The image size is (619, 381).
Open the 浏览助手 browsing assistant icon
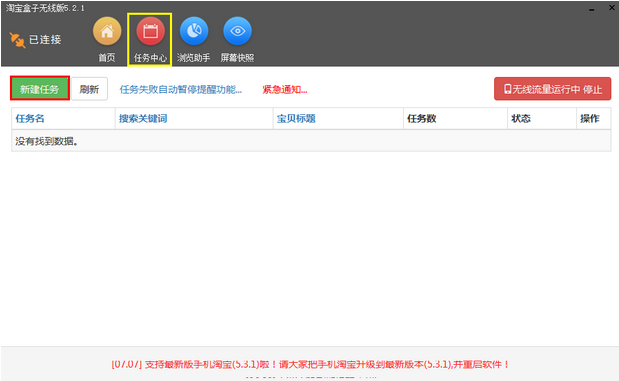pyautogui.click(x=194, y=31)
